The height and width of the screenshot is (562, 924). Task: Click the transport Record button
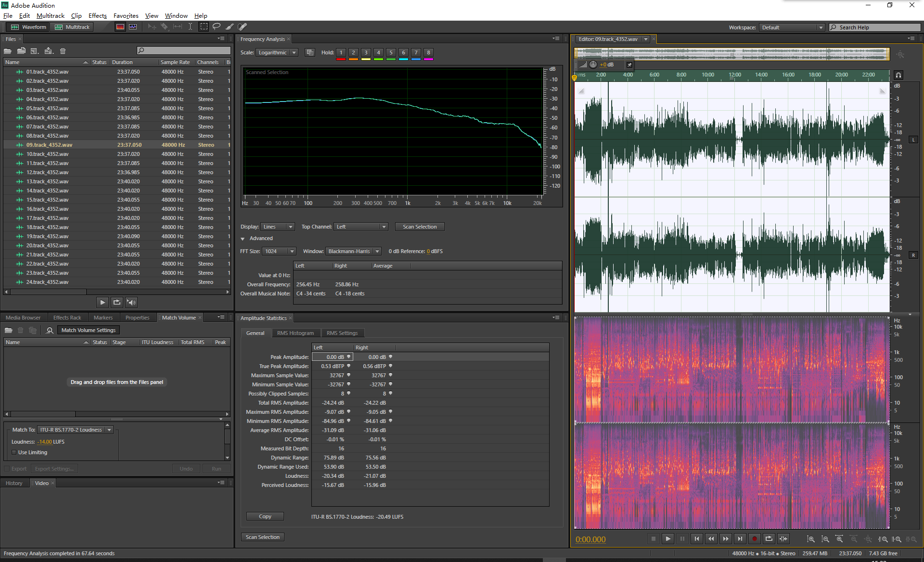[754, 539]
